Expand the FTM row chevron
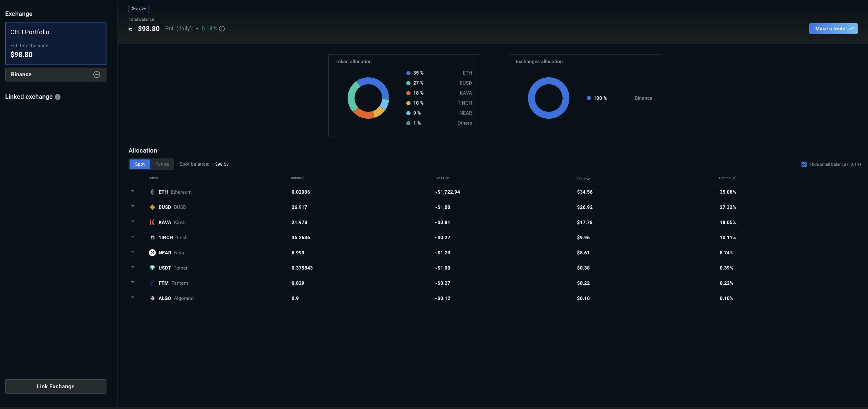868x409 pixels. coord(133,282)
